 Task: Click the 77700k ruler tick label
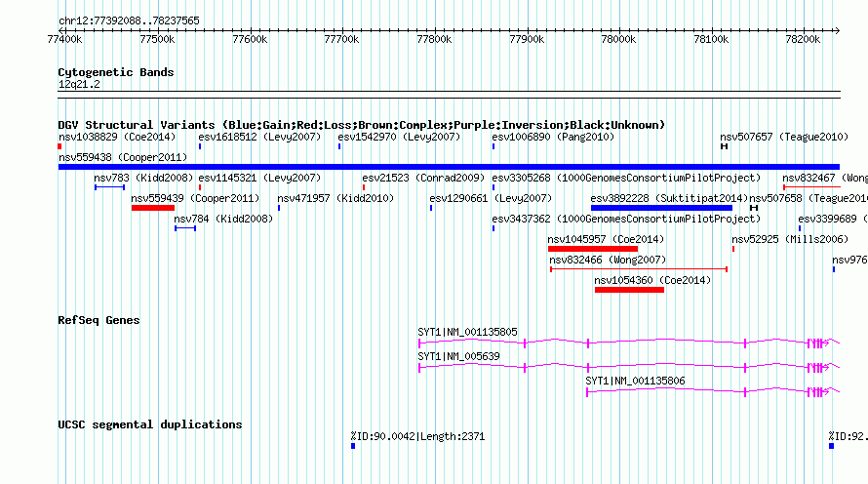tap(341, 39)
